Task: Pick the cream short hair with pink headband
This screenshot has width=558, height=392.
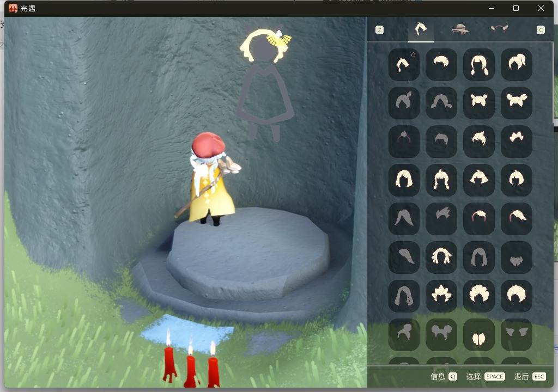Action: [479, 218]
